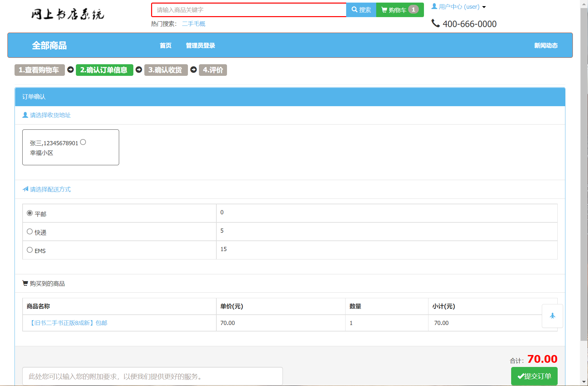Click the back-to-top floating icon
Screen dimensions: 588x386
pyautogui.click(x=552, y=316)
